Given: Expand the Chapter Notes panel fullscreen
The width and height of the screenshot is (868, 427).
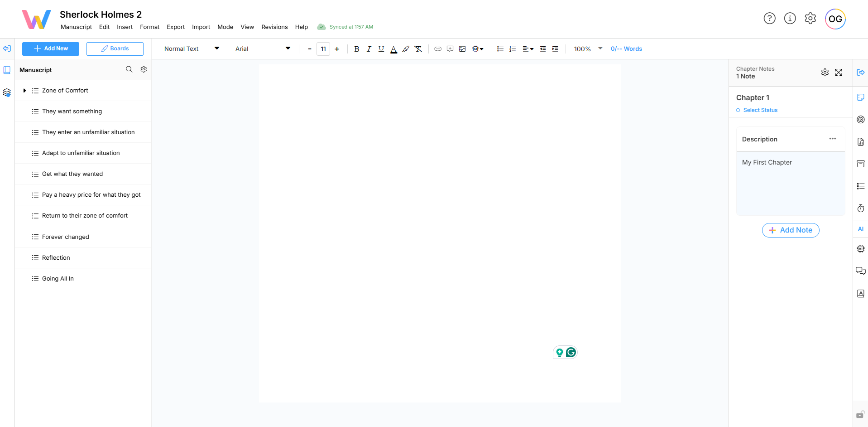Looking at the screenshot, I should tap(839, 73).
